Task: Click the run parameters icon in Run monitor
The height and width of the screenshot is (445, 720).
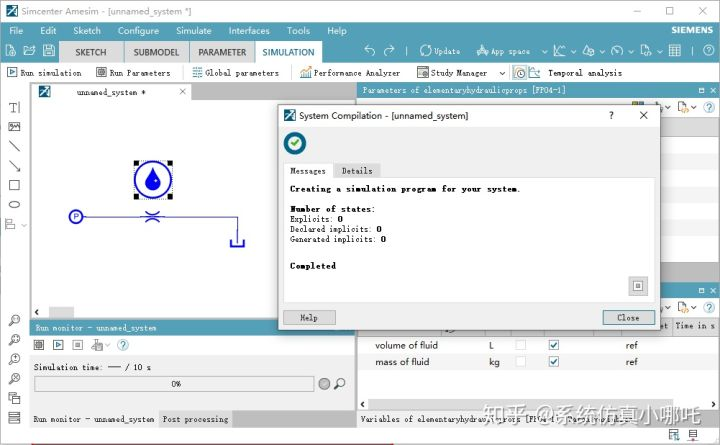Action: coord(39,344)
